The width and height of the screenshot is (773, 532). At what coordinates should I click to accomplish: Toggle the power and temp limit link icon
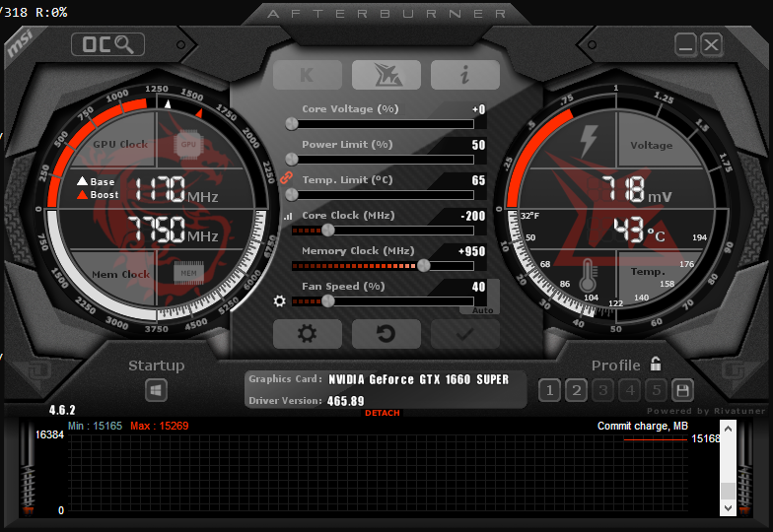[286, 177]
